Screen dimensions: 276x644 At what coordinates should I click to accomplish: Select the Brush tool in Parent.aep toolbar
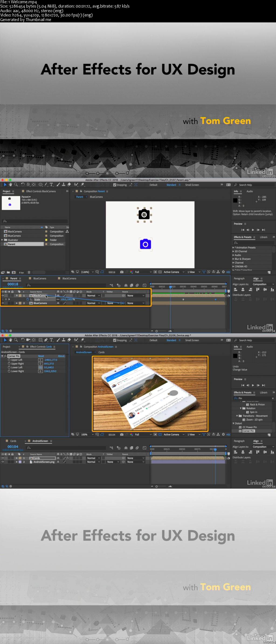coord(58,185)
